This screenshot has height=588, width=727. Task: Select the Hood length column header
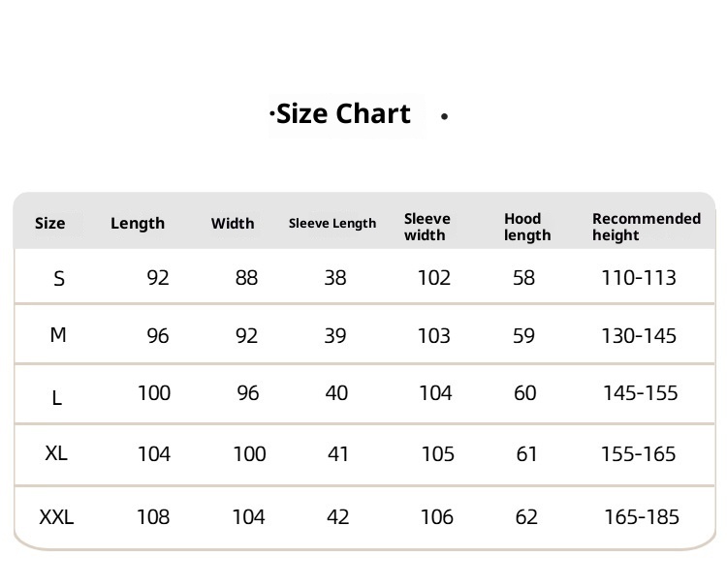coord(527,227)
